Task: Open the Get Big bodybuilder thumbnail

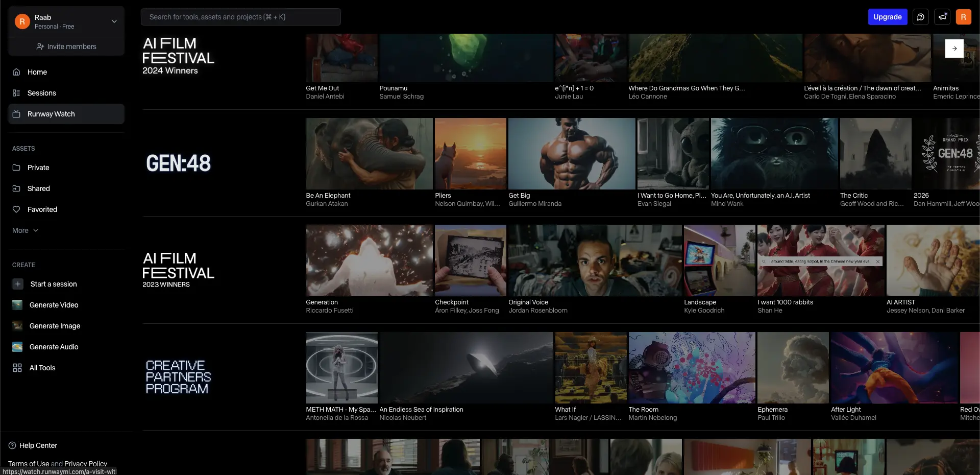Action: pyautogui.click(x=572, y=154)
